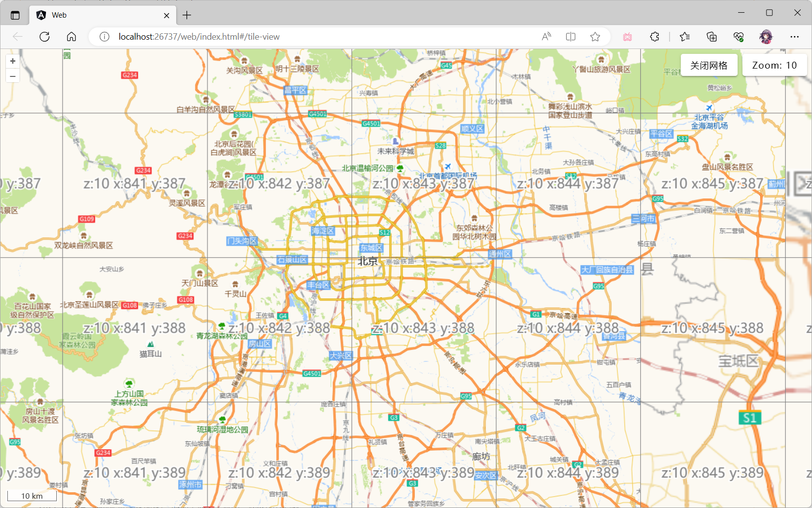The image size is (812, 508).
Task: Click the 宝坻区 label
Action: click(x=738, y=362)
